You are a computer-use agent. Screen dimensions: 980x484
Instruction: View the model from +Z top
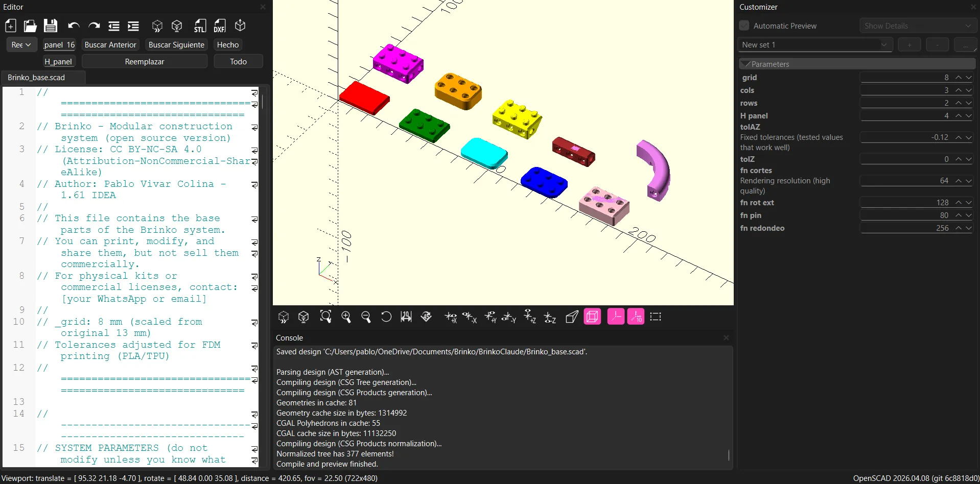click(530, 317)
